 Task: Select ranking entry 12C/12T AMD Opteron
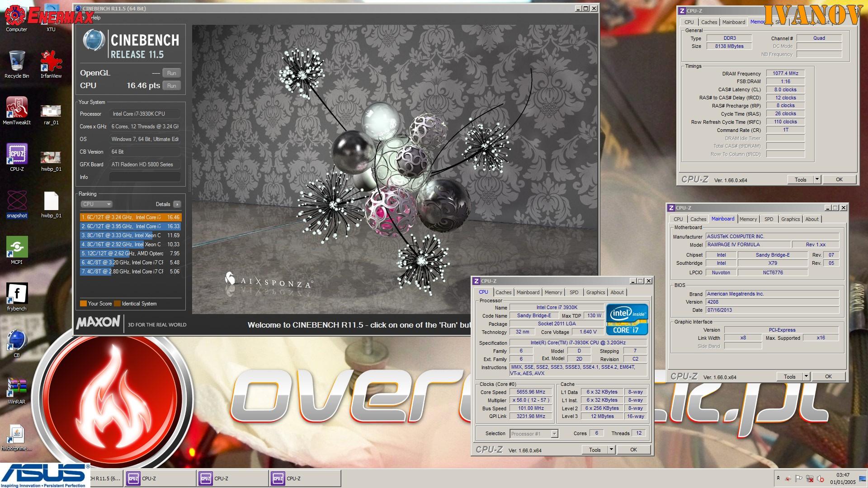point(131,253)
